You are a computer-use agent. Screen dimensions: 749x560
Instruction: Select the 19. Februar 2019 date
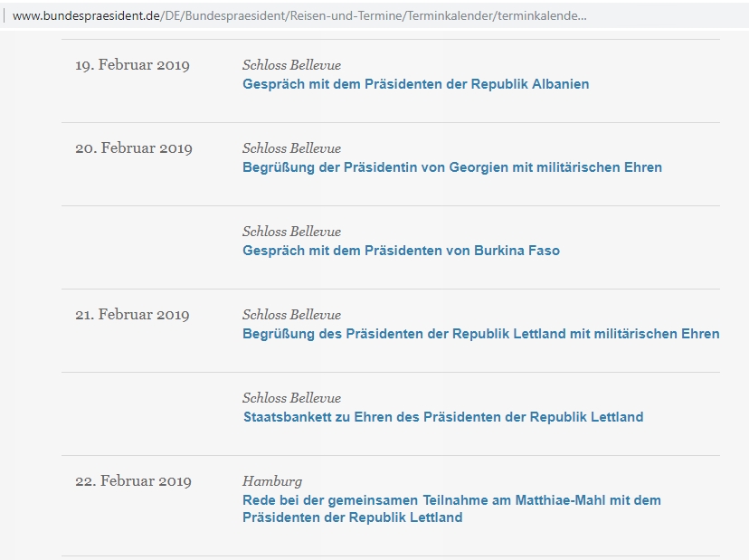coord(133,65)
